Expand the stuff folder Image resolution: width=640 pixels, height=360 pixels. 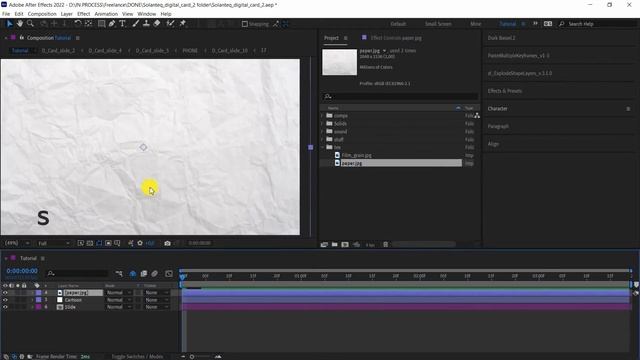[322, 139]
